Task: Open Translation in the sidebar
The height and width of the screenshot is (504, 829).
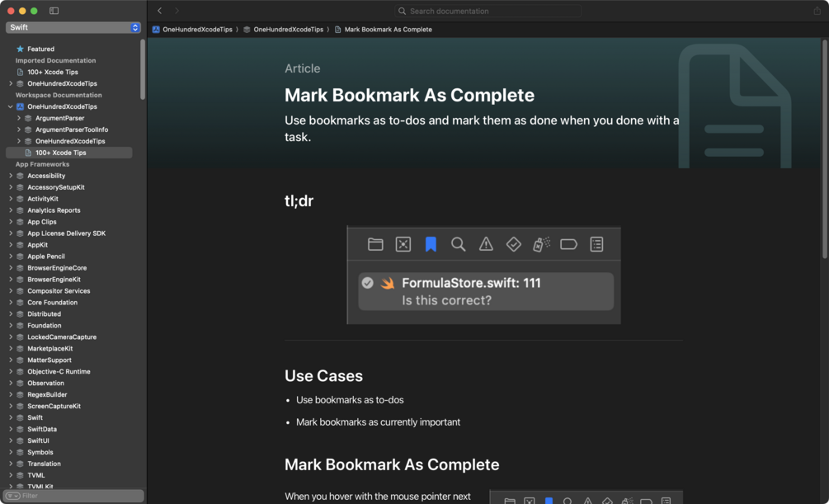Action: pos(44,464)
